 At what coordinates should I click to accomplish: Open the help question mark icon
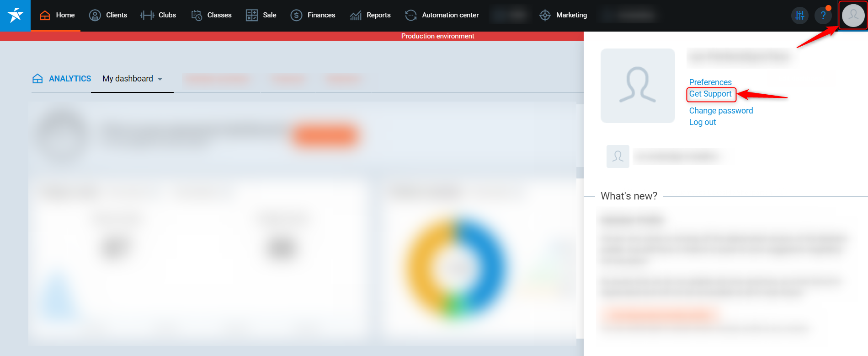point(823,16)
